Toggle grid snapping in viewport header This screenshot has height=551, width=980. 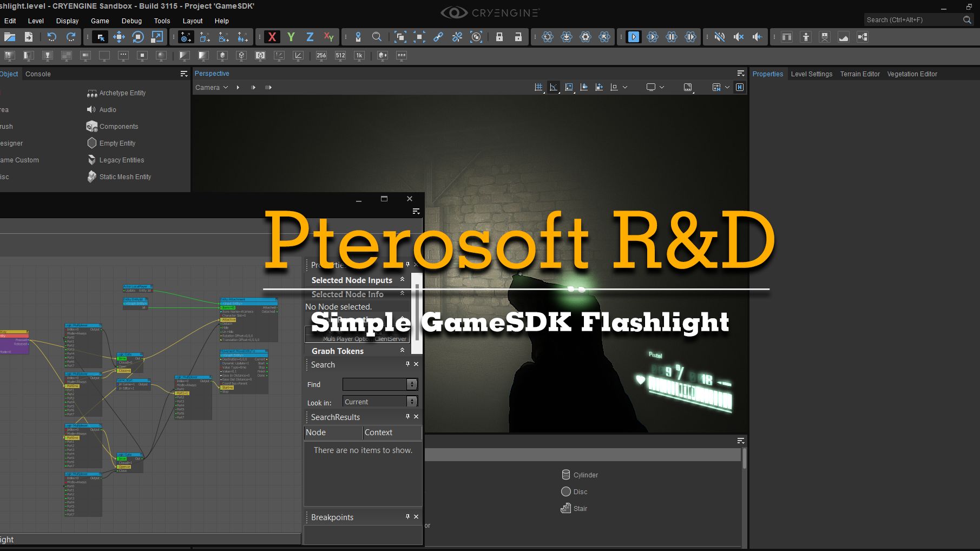click(x=538, y=87)
